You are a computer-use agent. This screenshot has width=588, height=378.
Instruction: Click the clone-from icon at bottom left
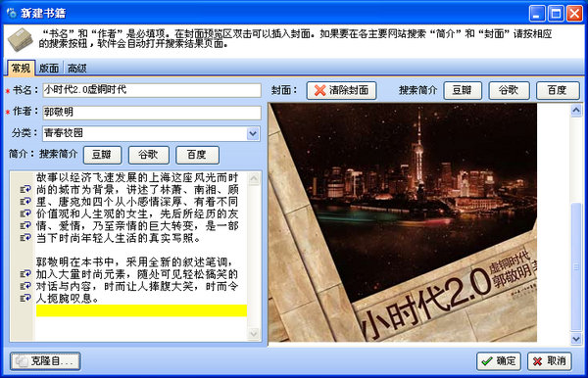[22, 361]
